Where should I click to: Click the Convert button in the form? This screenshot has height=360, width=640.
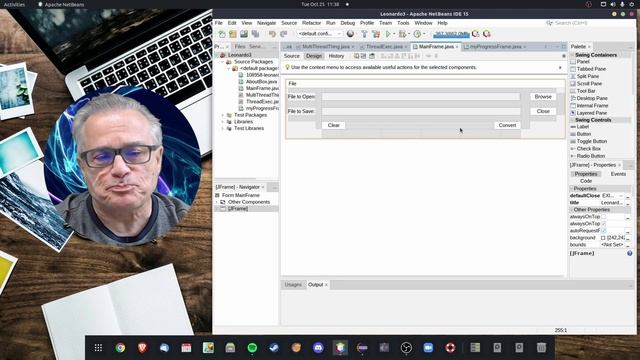click(507, 125)
